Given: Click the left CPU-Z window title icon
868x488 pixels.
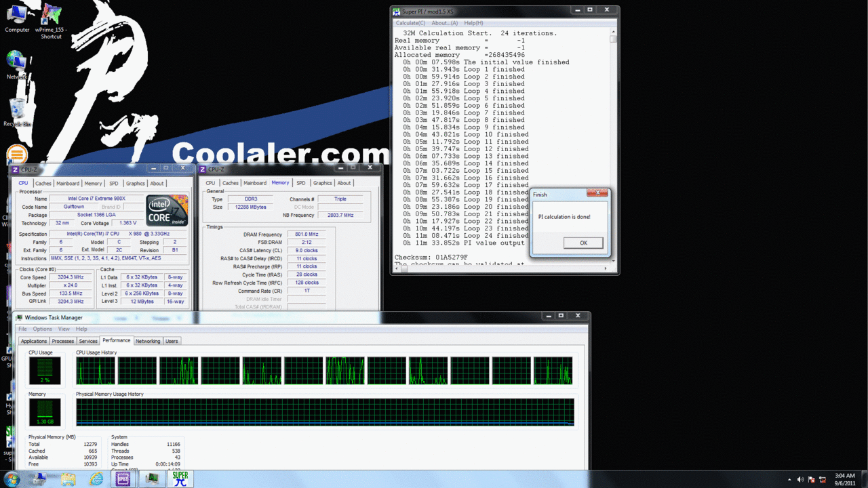Looking at the screenshot, I should click(x=15, y=169).
